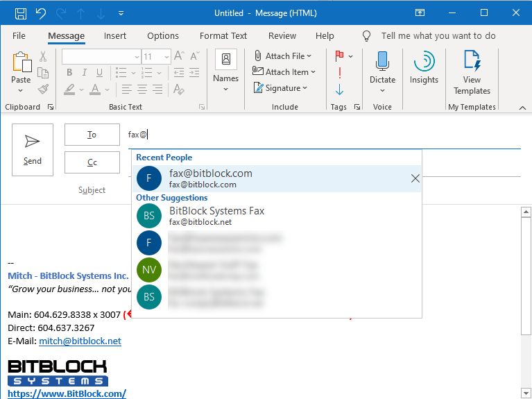Image resolution: width=532 pixels, height=399 pixels.
Task: Open the Insights button
Action: [x=424, y=68]
